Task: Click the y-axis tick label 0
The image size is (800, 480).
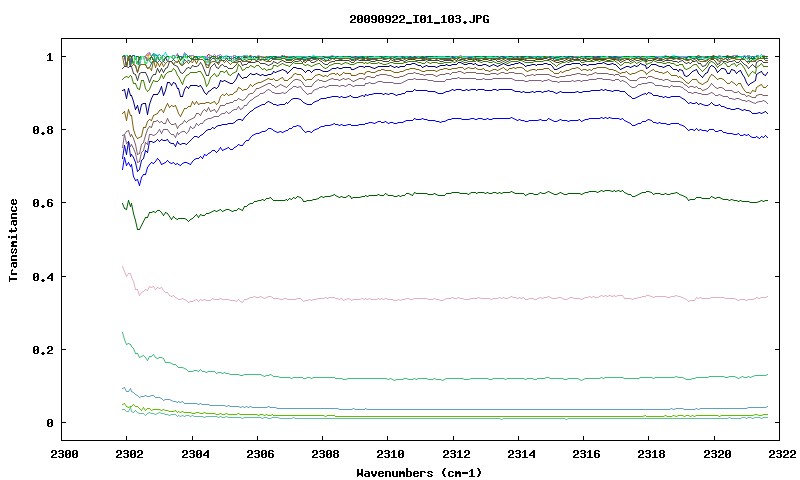Action: [49, 423]
